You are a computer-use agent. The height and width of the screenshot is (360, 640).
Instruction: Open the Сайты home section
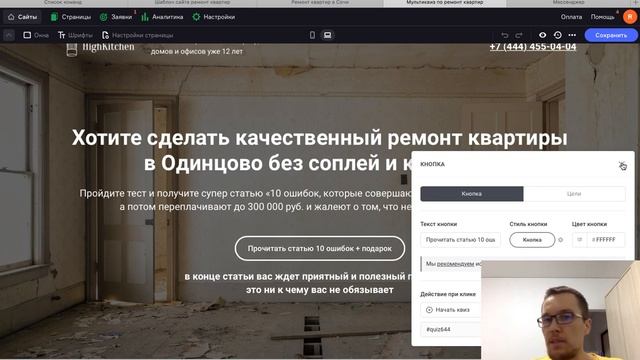pos(22,17)
